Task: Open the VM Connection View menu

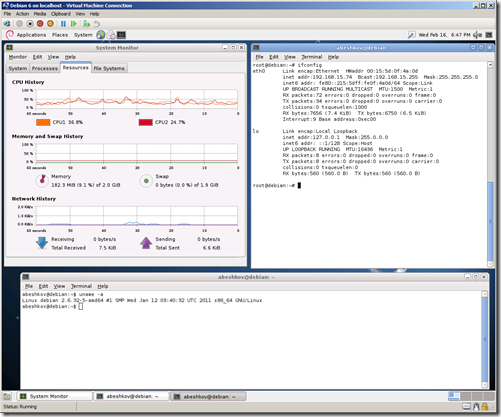Action: [x=80, y=14]
